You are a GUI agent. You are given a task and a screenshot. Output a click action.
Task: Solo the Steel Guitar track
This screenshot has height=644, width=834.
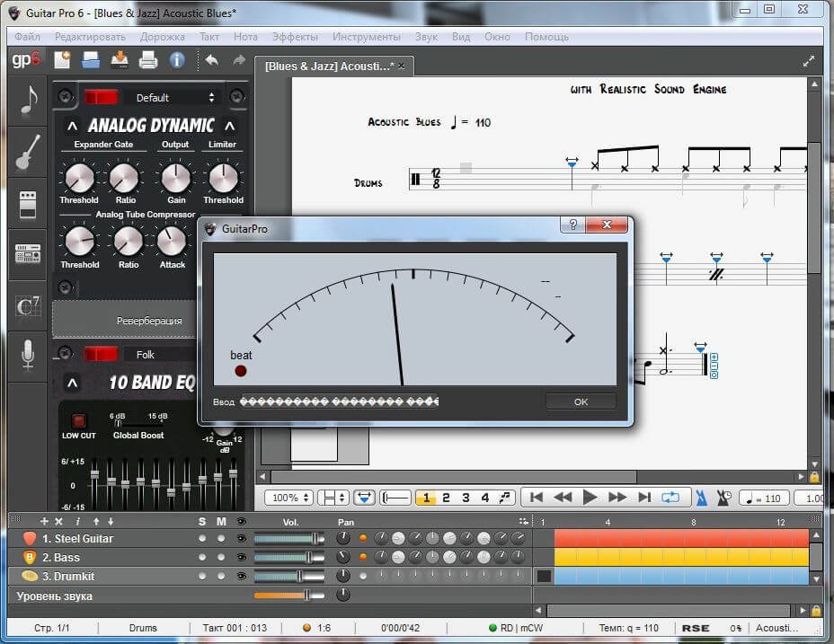click(x=202, y=539)
